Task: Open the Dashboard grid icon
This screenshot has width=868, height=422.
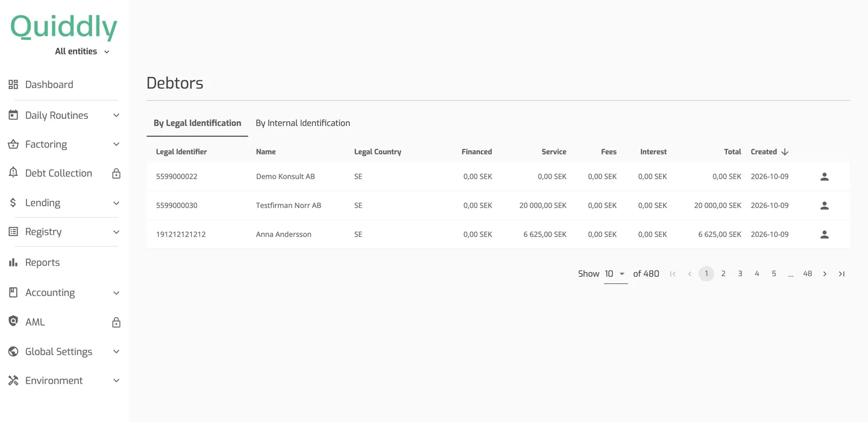Action: (x=13, y=84)
